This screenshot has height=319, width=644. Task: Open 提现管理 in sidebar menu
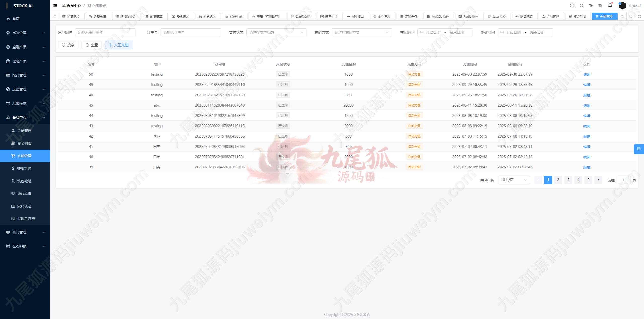(x=25, y=168)
